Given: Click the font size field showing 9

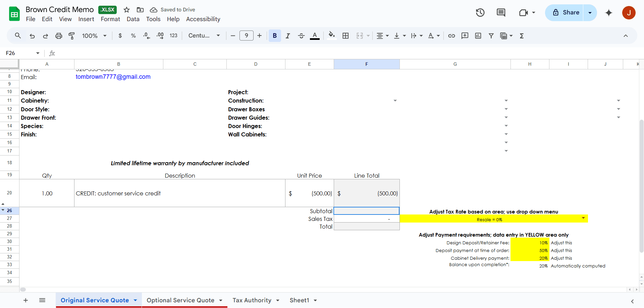Looking at the screenshot, I should point(247,36).
